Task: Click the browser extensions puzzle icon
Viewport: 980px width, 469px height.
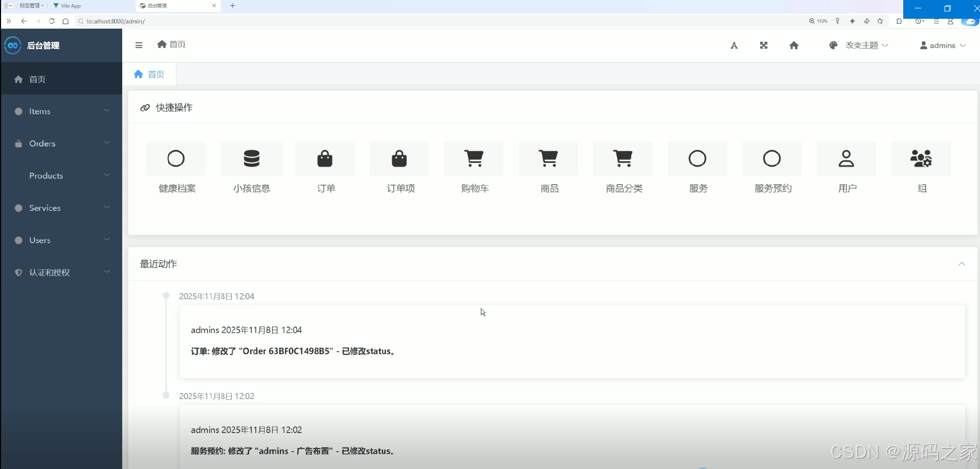Action: coord(899,21)
